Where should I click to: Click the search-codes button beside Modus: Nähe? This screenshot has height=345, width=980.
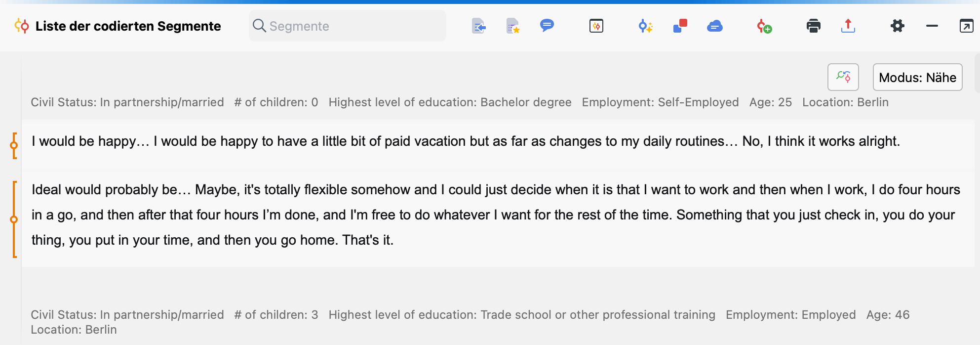click(x=843, y=77)
